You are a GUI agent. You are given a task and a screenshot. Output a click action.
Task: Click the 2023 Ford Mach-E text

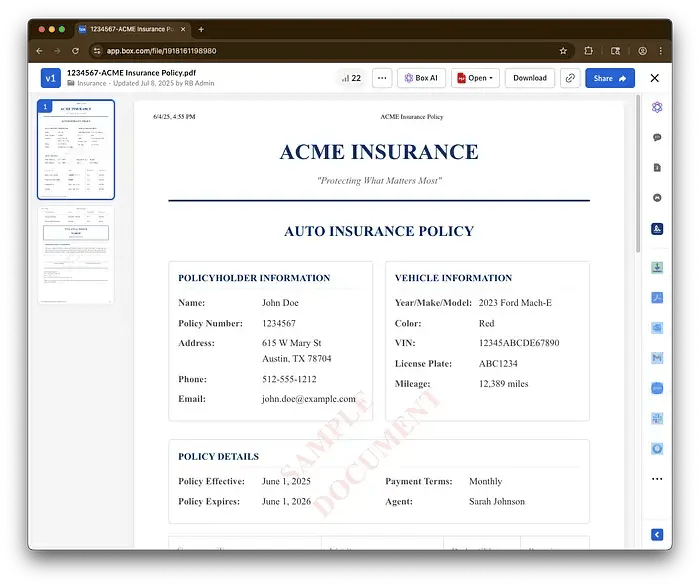[515, 303]
